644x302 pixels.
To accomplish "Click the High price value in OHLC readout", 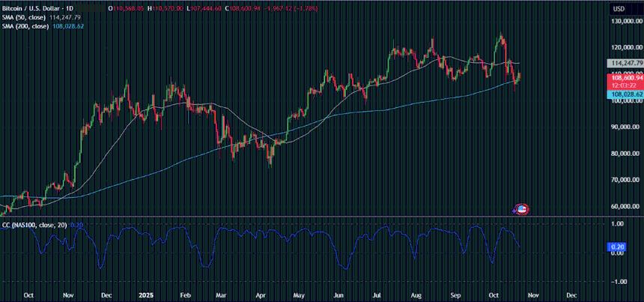I will pyautogui.click(x=168, y=8).
